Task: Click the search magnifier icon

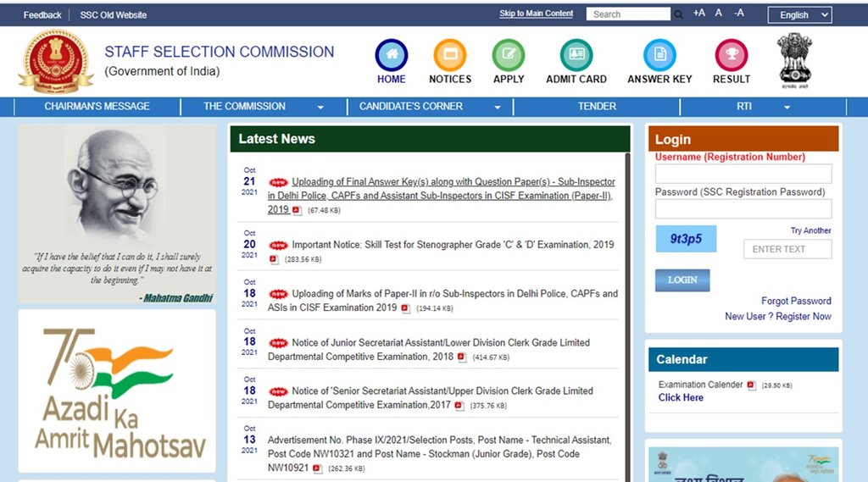Action: pyautogui.click(x=678, y=14)
